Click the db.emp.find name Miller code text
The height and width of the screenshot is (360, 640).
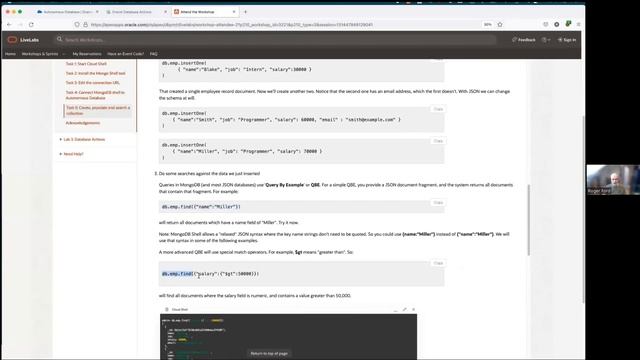pos(201,207)
